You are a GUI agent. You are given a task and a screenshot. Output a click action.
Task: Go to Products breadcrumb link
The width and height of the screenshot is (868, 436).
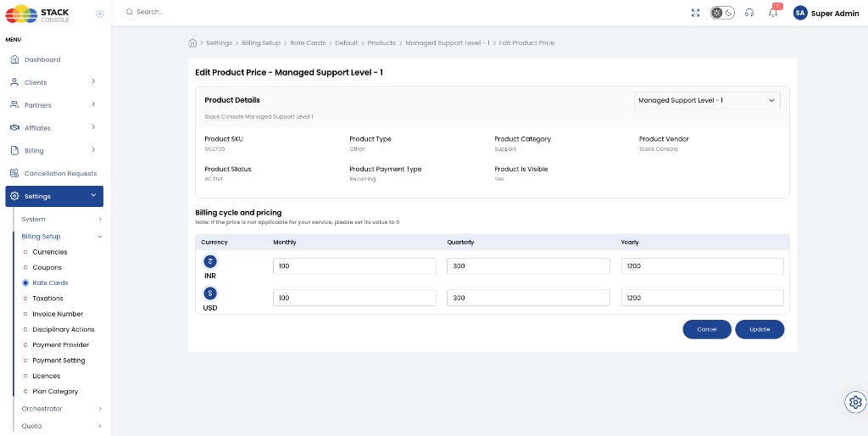(381, 42)
